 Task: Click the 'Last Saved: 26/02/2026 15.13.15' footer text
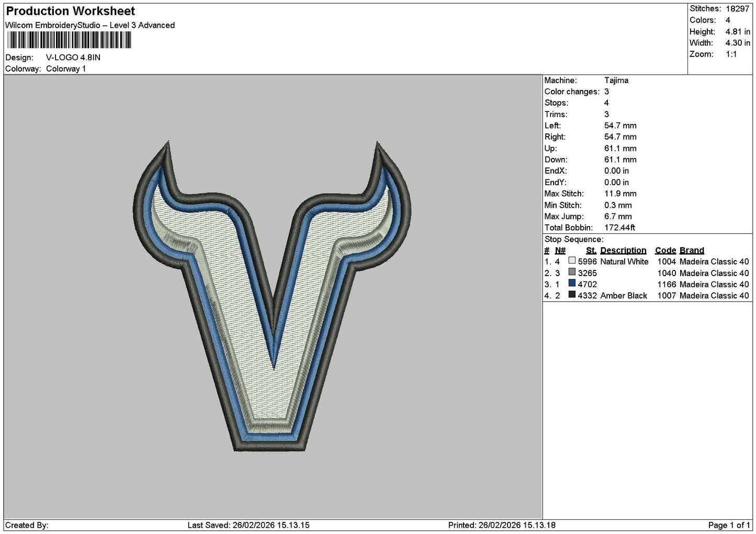click(x=249, y=525)
